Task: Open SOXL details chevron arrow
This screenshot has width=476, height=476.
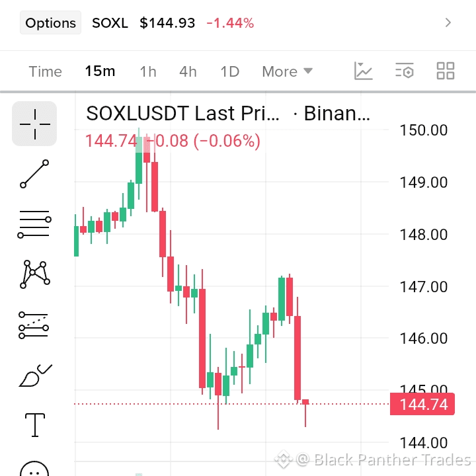Action: click(448, 22)
